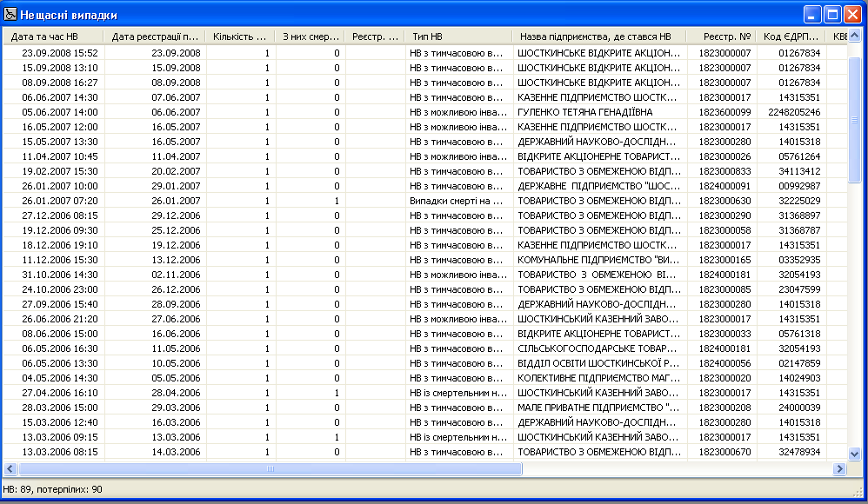Viewport: 868px width, 504px height.
Task: Click 'МАЛЕ ПРИВАТНЕ ПІДПРИЄМСТВО "...' cell
Action: (601, 408)
